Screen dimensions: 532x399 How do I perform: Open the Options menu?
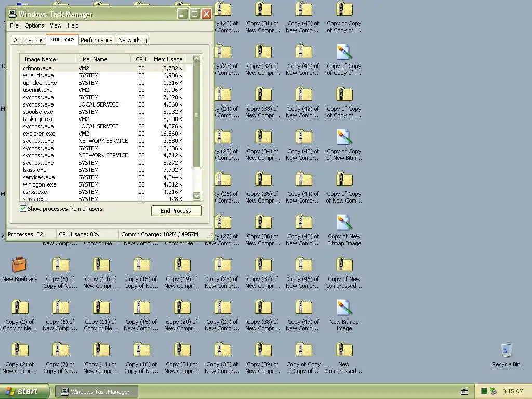(34, 25)
